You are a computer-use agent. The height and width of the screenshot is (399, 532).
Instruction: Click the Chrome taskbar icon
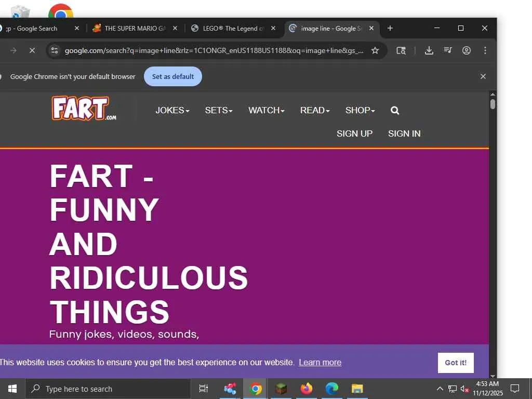256,389
